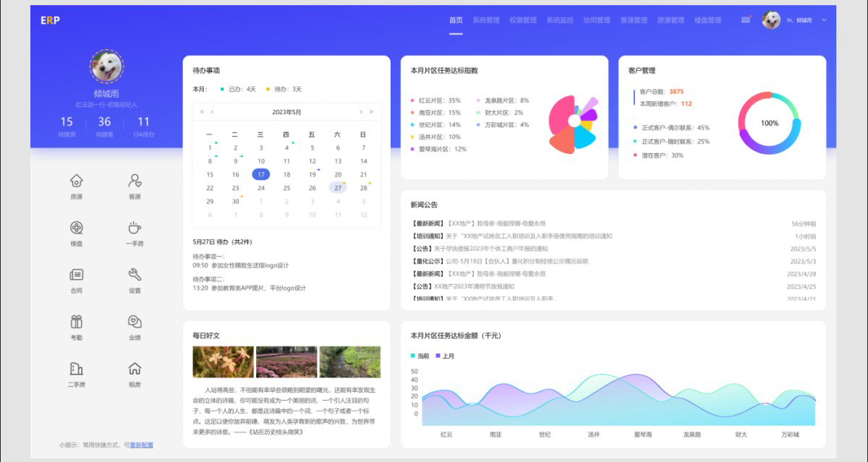Go to next year in calendar
Image resolution: width=868 pixels, height=462 pixels.
[371, 112]
